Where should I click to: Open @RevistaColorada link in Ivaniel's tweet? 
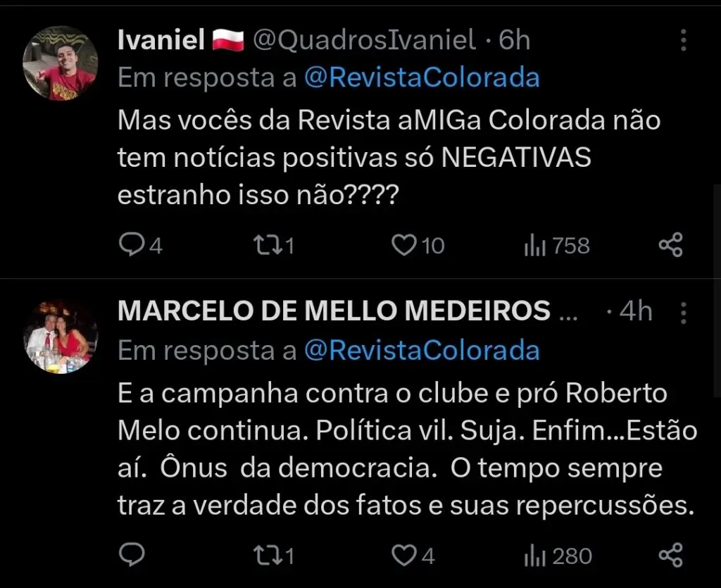coord(422,78)
